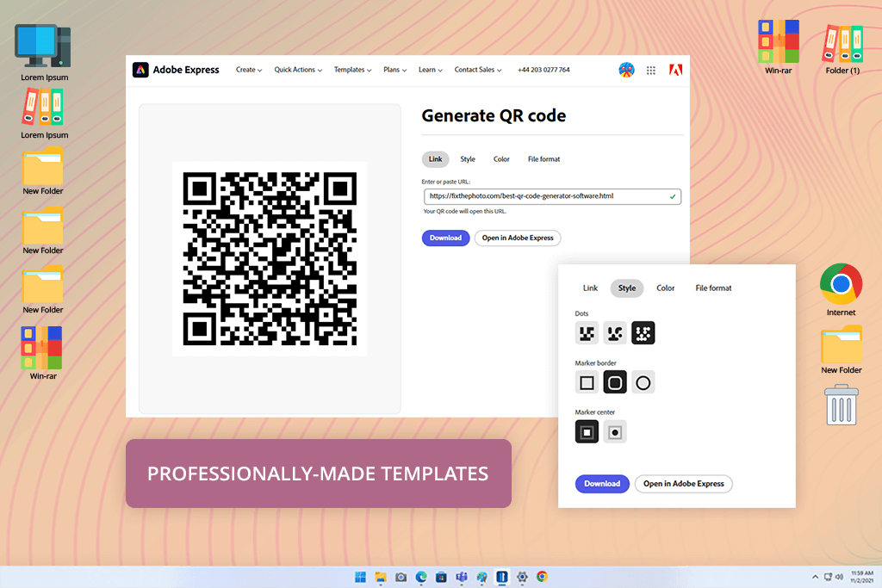Click the Adobe Express brand name
The height and width of the screenshot is (588, 882).
tap(186, 70)
